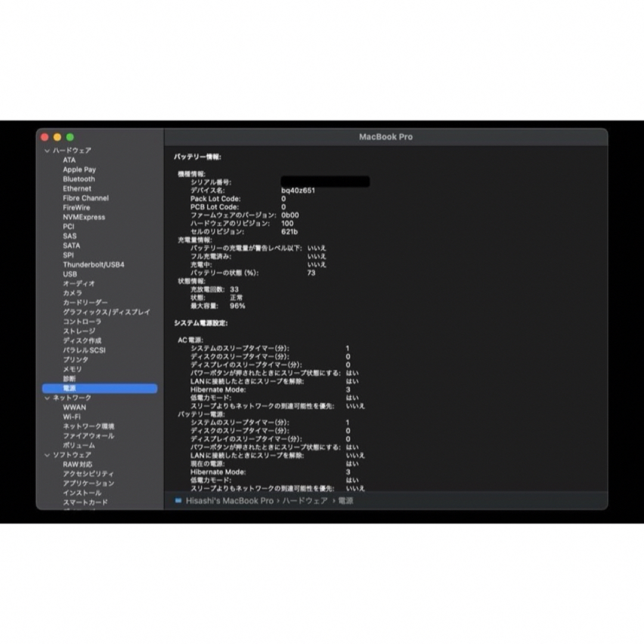Collapse the ハードウェア section chevron
Viewport: 644px width, 644px height.
47,151
